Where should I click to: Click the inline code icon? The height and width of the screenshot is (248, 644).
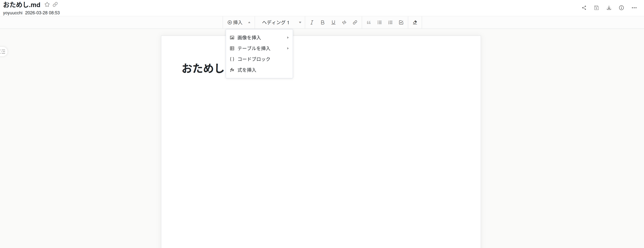coord(344,23)
